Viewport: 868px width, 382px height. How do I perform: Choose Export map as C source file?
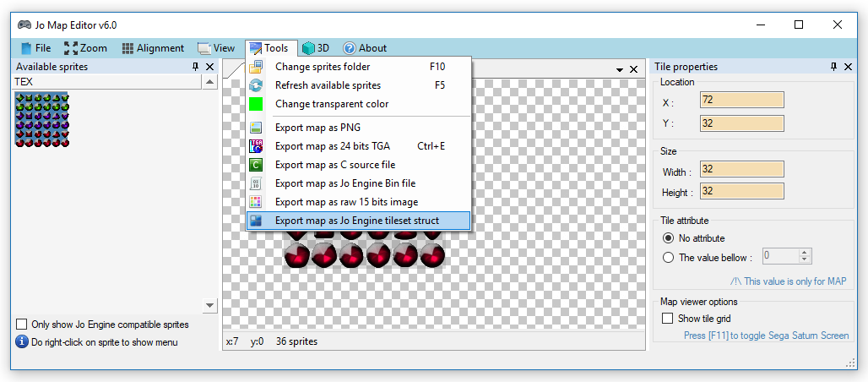coord(358,165)
